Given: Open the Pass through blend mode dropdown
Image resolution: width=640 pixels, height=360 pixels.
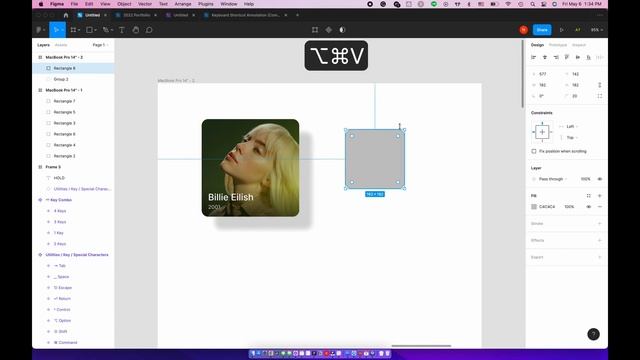Looking at the screenshot, I should click(x=553, y=179).
